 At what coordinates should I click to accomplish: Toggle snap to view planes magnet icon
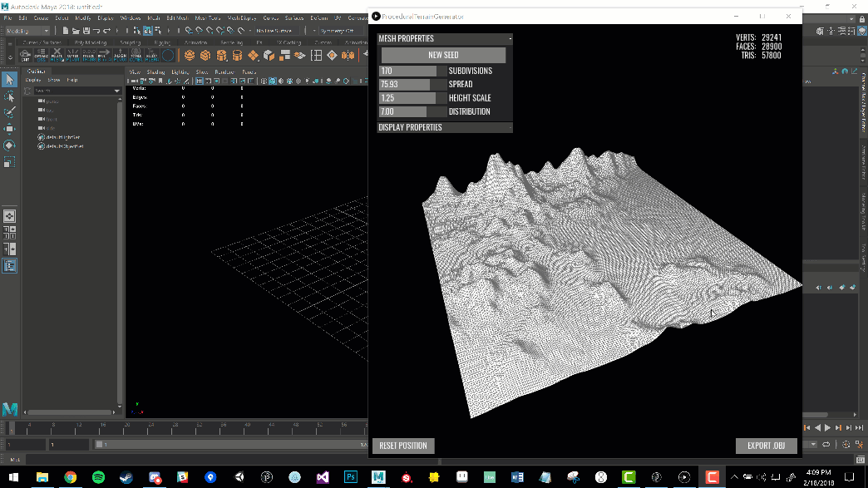click(231, 31)
